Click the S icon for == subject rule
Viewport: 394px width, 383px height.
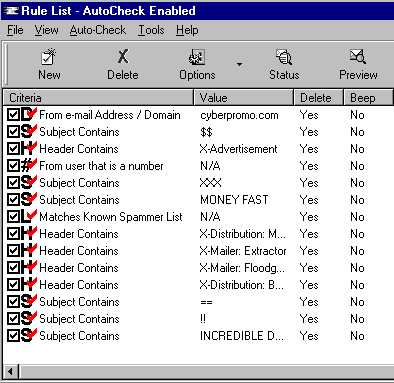[x=28, y=302]
